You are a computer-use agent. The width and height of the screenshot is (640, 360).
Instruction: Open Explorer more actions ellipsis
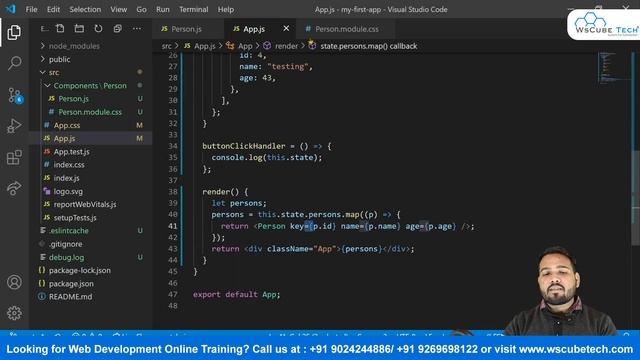(x=137, y=29)
